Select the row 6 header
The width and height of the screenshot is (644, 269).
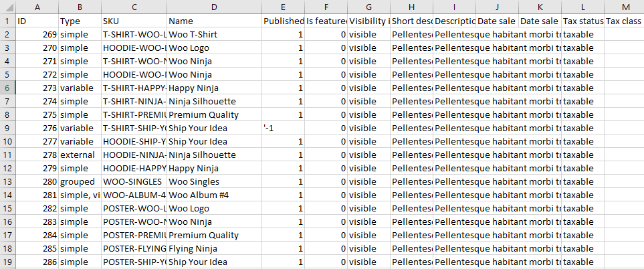coord(7,88)
